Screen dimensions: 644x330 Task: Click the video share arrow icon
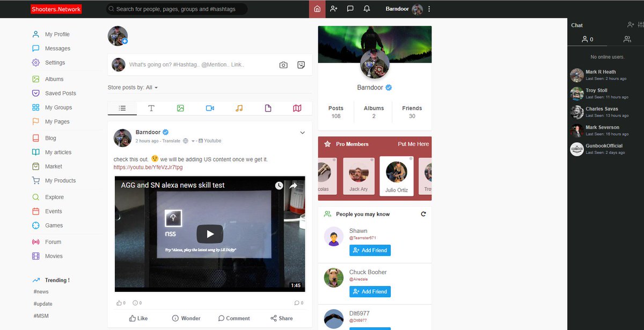click(x=294, y=186)
